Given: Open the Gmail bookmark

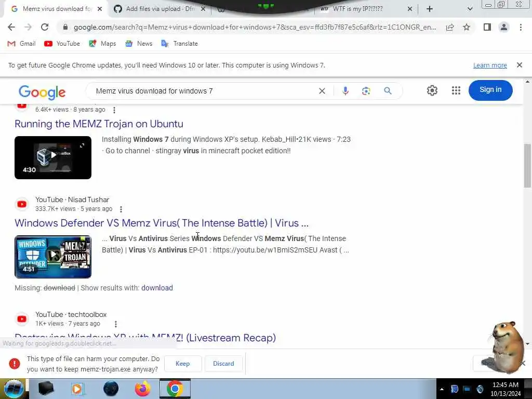Looking at the screenshot, I should tap(21, 44).
